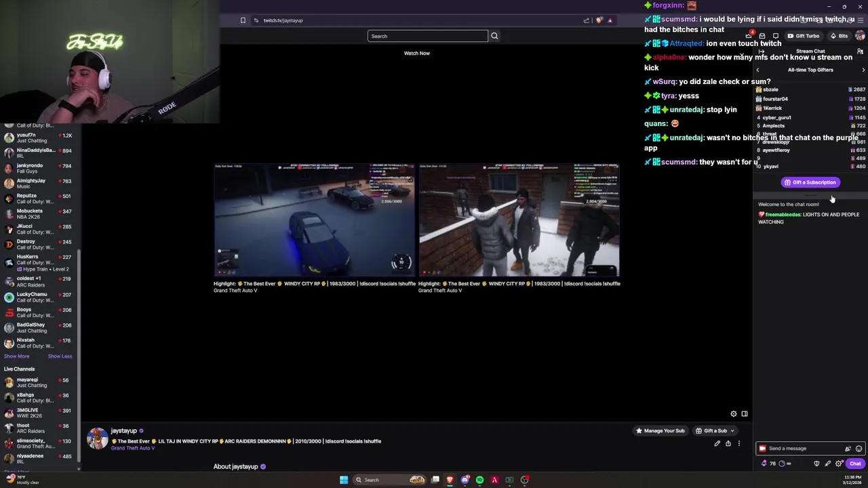Open yusuf7n channel in sidebar
This screenshot has height=488, width=868.
pos(39,138)
